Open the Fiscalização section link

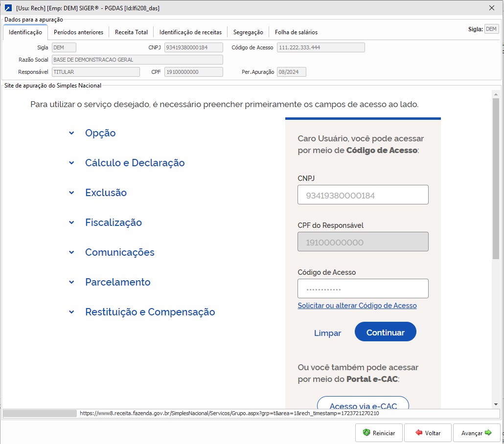point(114,222)
